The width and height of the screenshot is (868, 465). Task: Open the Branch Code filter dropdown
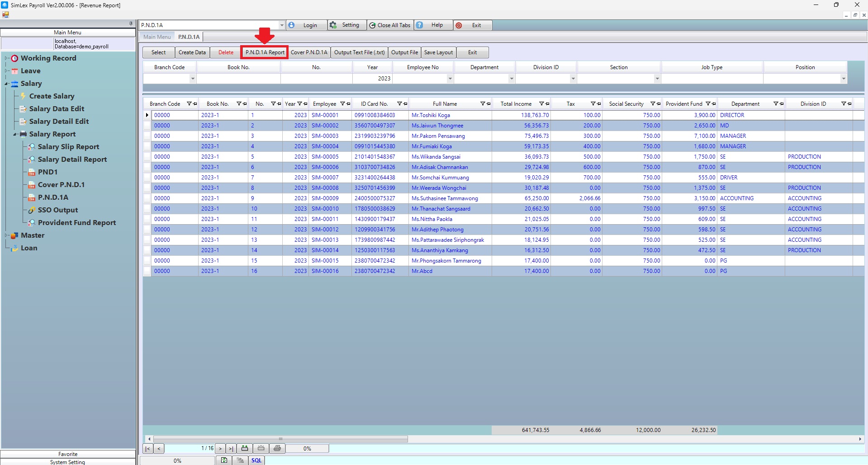pyautogui.click(x=193, y=79)
